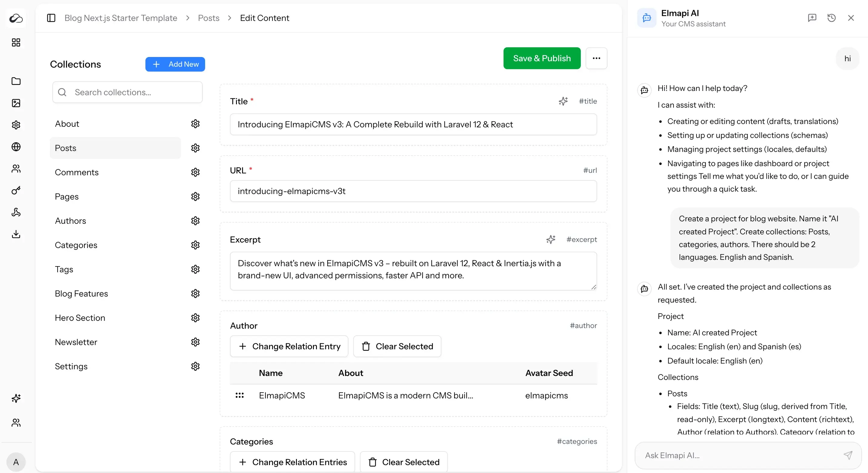Image resolution: width=868 pixels, height=473 pixels.
Task: Select the Blog Features collection
Action: tap(115, 294)
